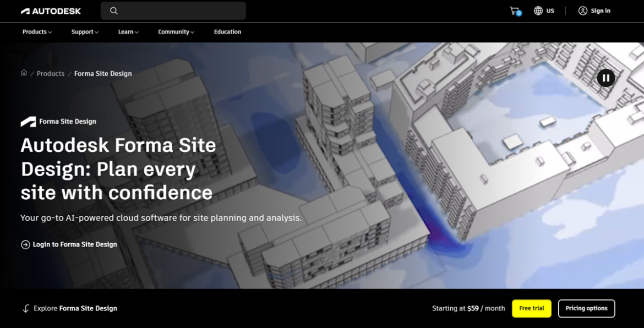Expand the Community dropdown
Screen dimensions: 644x328
(176, 32)
